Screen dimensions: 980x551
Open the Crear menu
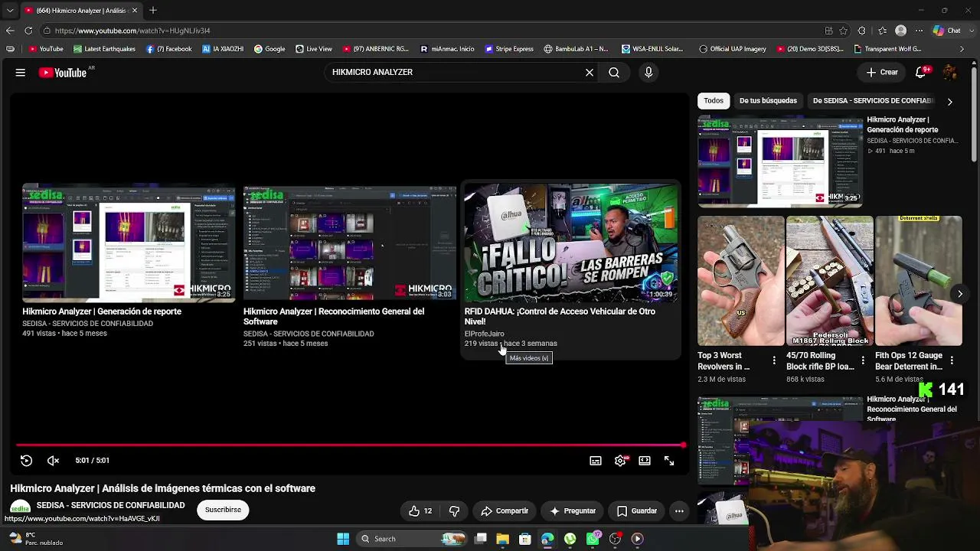tap(882, 73)
